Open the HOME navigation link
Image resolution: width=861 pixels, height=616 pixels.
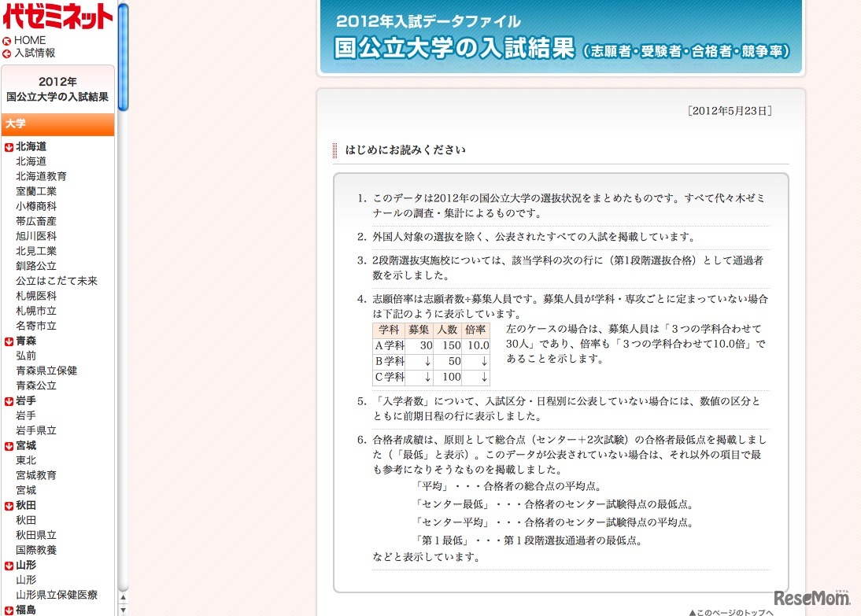tap(30, 40)
